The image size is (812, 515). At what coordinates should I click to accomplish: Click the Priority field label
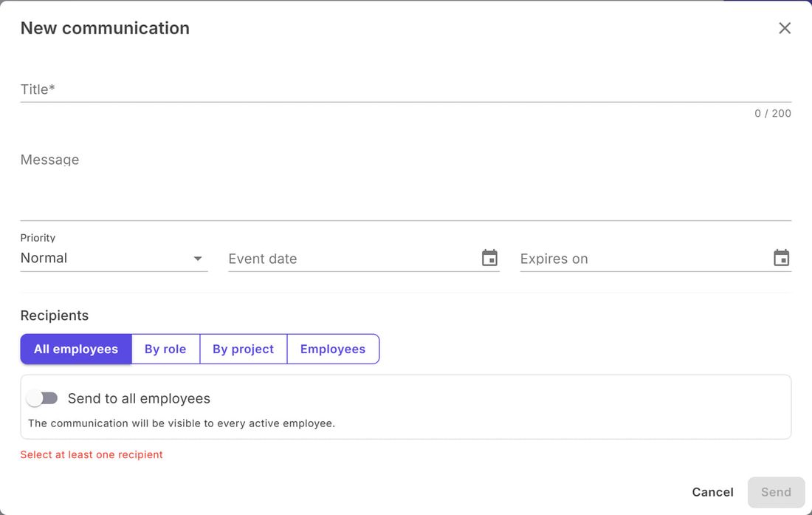[x=38, y=238]
